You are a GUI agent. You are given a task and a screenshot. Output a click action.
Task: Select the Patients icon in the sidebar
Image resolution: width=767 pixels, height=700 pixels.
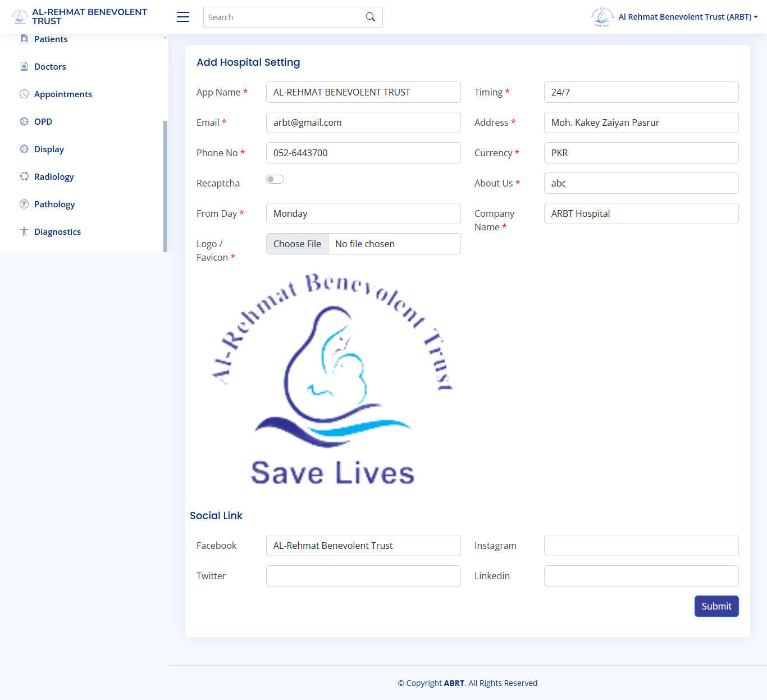[24, 38]
